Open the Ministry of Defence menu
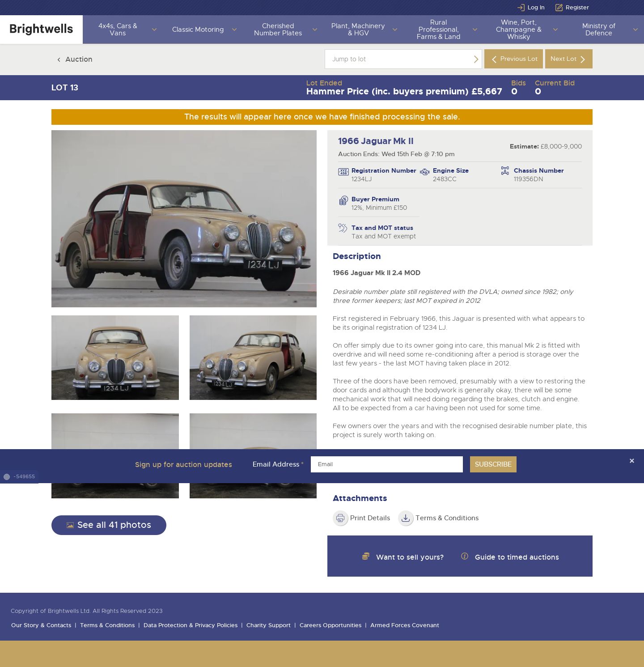This screenshot has width=644, height=667. tap(598, 30)
